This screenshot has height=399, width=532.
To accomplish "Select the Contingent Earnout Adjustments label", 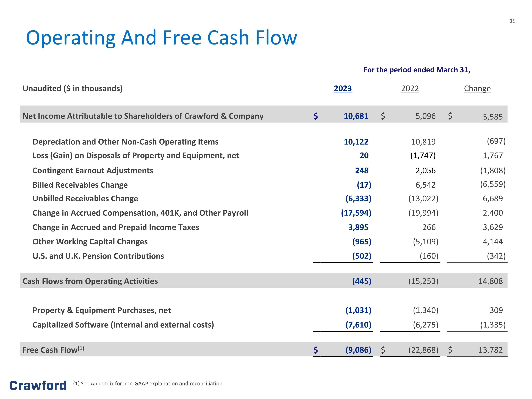I will tap(93, 171).
